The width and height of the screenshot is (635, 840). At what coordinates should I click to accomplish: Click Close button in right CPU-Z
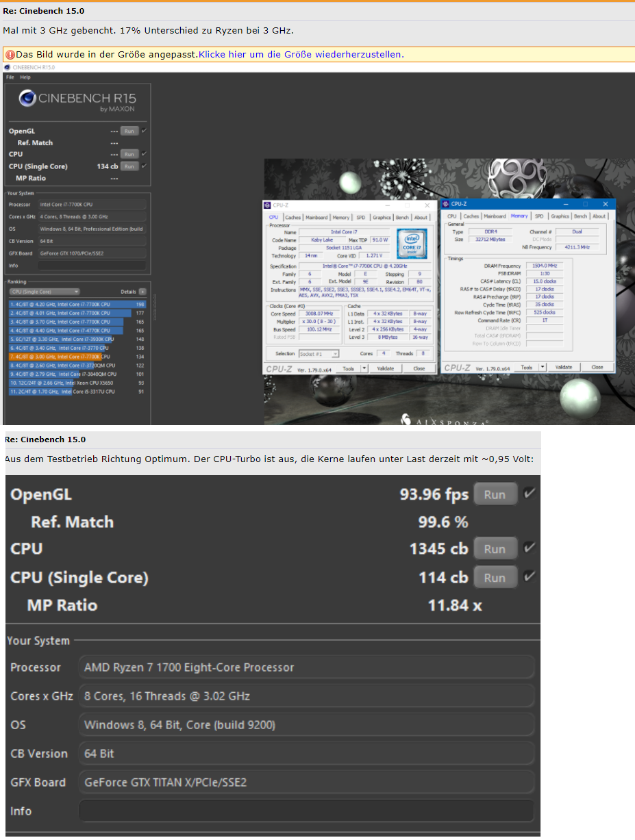[597, 367]
